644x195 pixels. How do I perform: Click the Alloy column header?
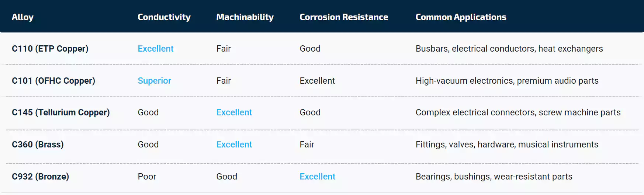click(22, 17)
